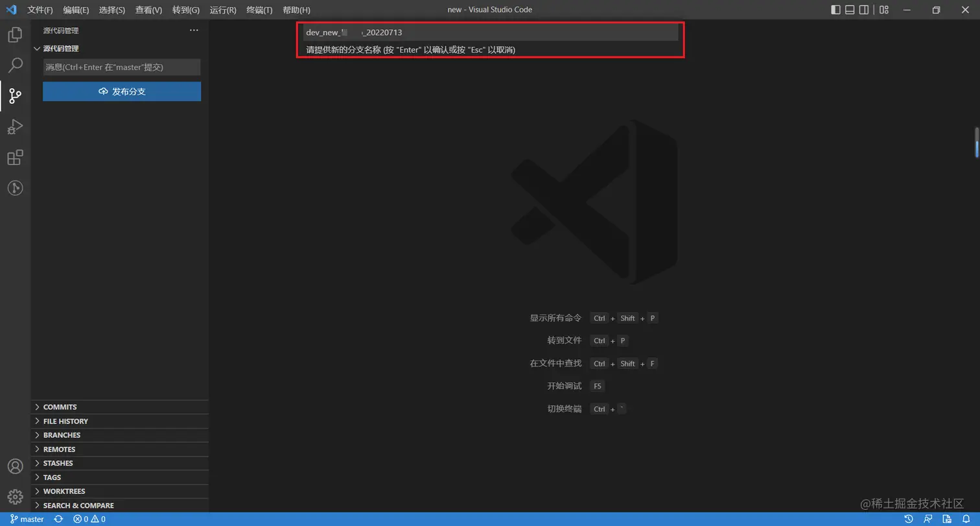Expand the SEARCH & COMPARE section
Screen dimensions: 980x526
click(120, 505)
